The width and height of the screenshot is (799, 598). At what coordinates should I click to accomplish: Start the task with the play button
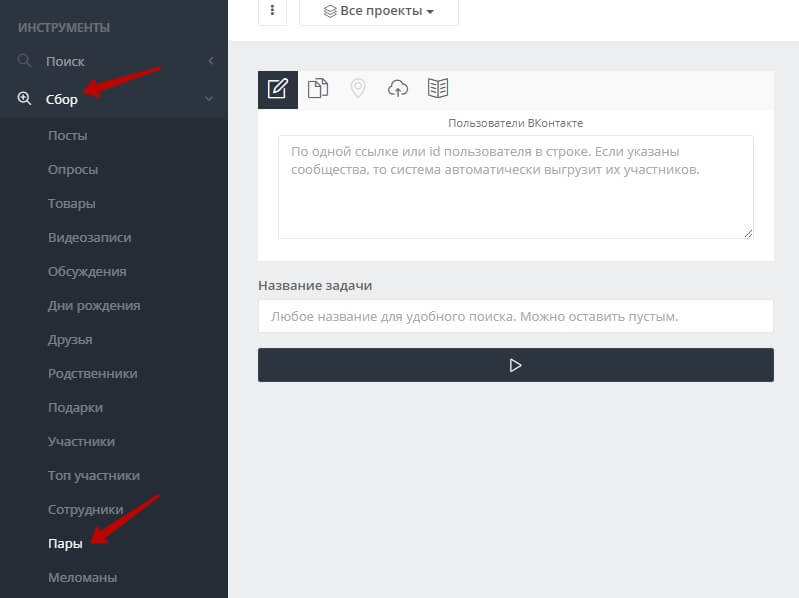516,365
